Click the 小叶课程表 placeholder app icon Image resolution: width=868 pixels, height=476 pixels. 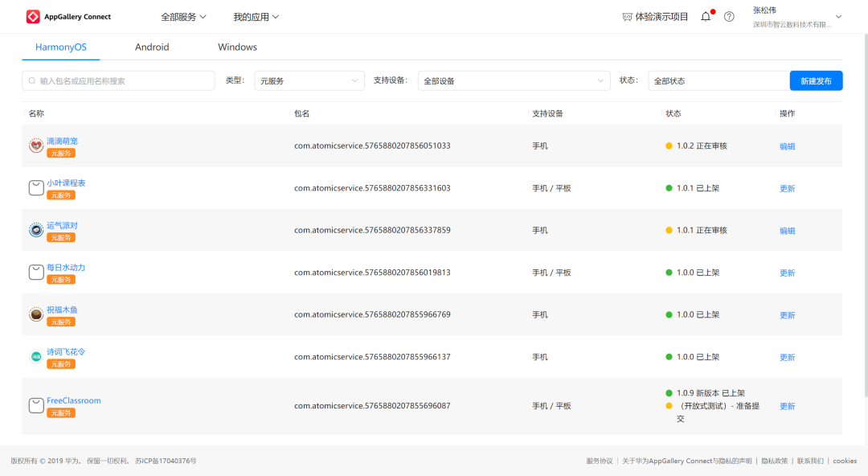(x=36, y=187)
